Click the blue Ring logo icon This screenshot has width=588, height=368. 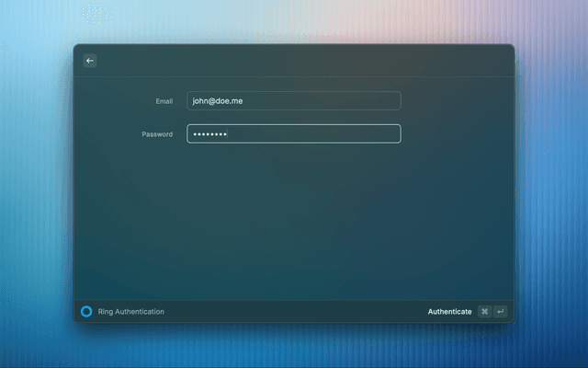pos(86,312)
